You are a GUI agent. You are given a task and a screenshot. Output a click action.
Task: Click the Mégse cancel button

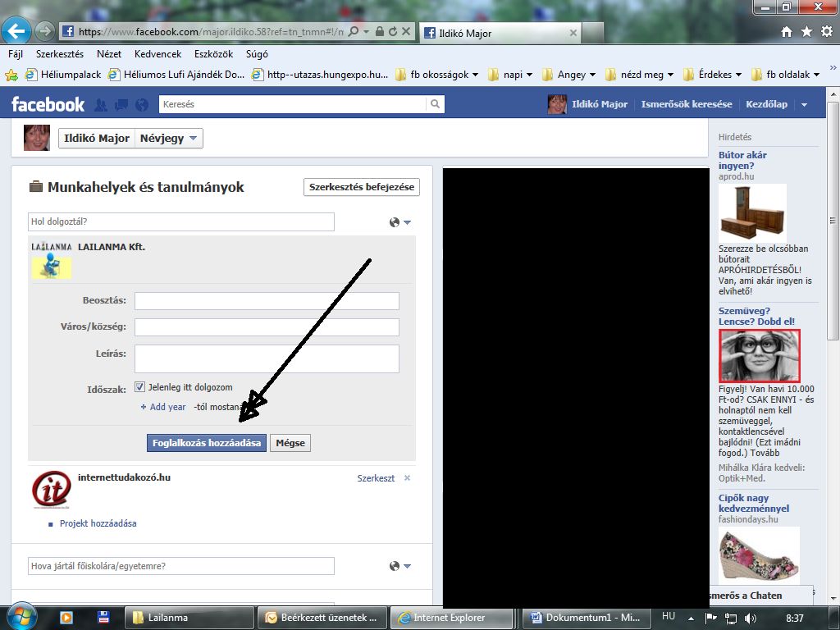(x=290, y=443)
